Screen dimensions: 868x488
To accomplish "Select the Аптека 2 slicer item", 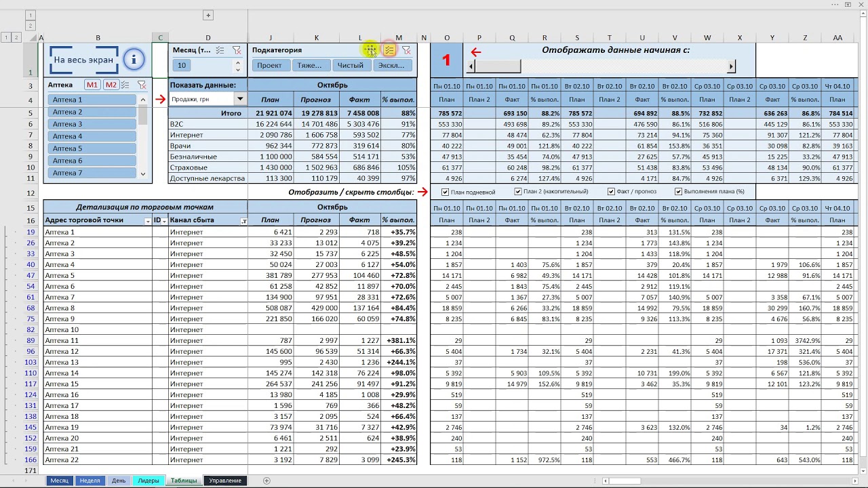I will tap(92, 112).
